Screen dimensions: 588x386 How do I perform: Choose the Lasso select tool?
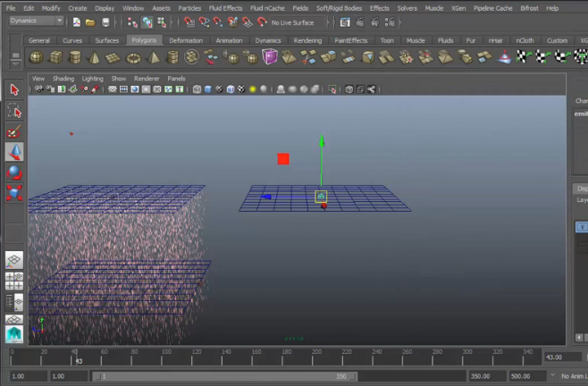tap(14, 111)
